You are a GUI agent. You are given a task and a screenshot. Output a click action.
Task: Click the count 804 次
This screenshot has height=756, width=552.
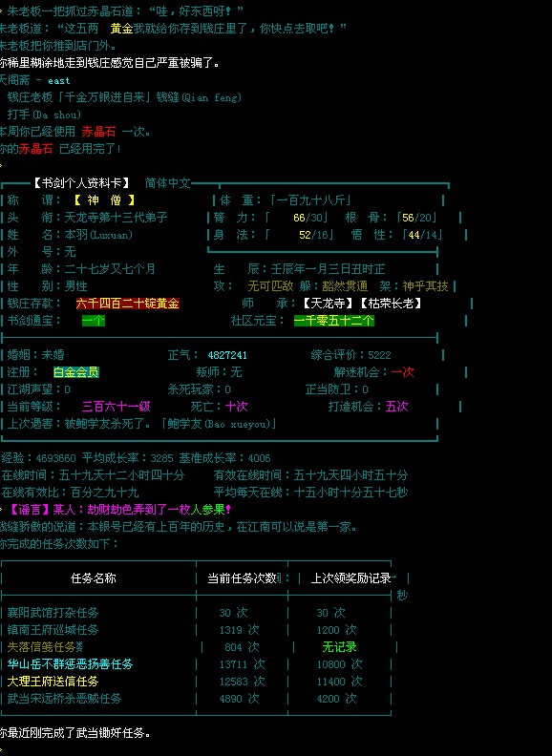[242, 647]
